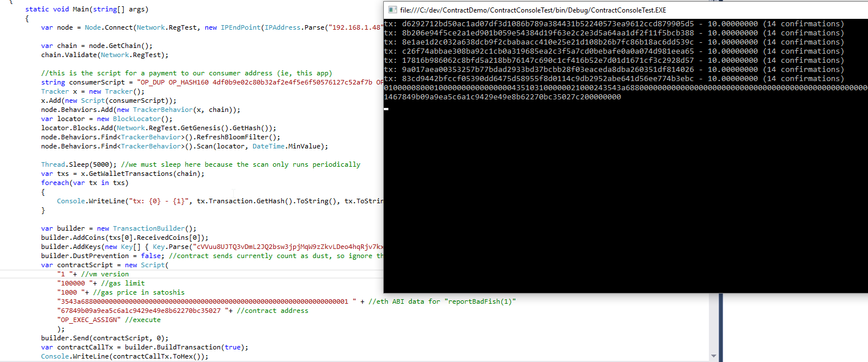Click the console line starting 'tx: 83cd9442bfcc'
This screenshot has height=362, width=868.
[x=614, y=79]
